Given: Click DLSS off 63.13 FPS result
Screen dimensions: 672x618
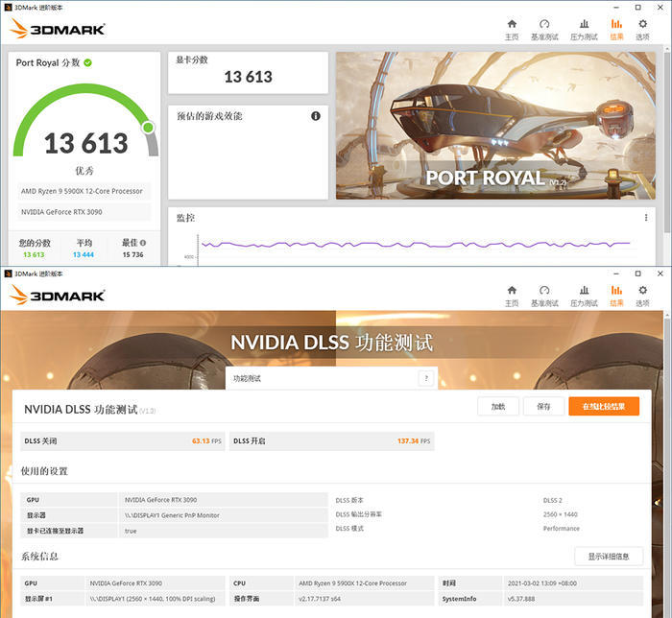Looking at the screenshot, I should coord(123,441).
